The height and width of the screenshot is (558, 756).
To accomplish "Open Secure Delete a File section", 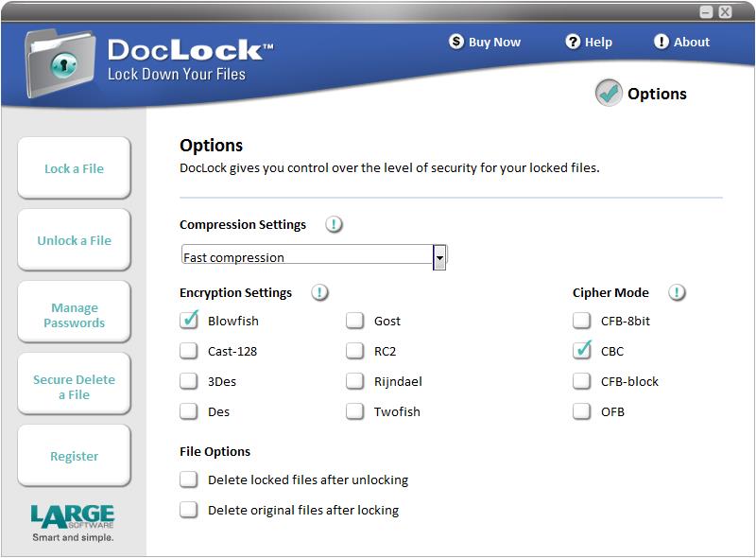I will click(75, 384).
